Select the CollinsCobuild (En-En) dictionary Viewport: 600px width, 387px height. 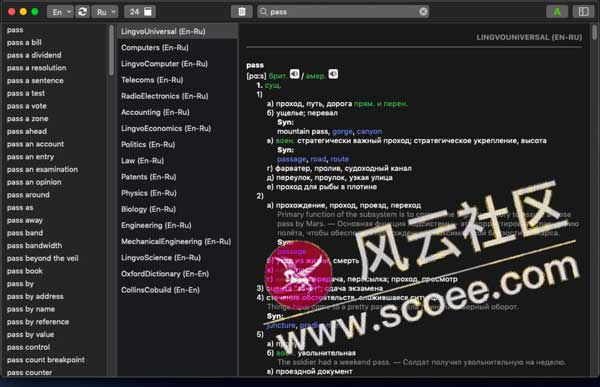[x=160, y=290]
